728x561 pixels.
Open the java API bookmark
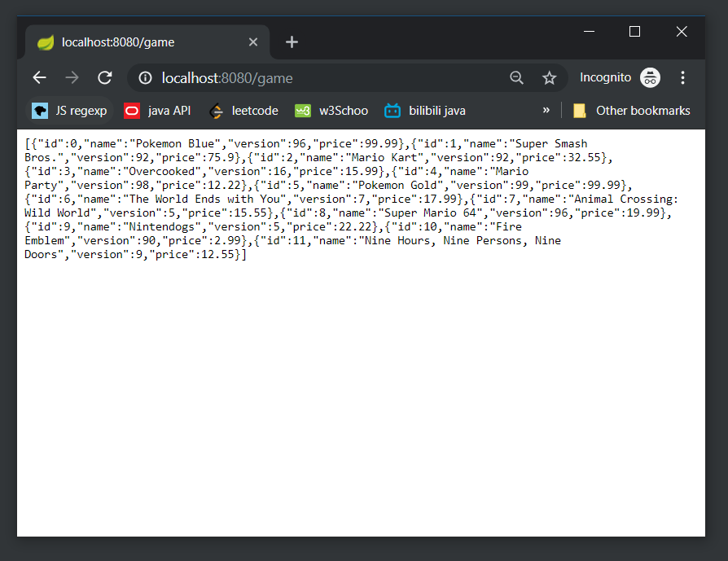pos(157,111)
